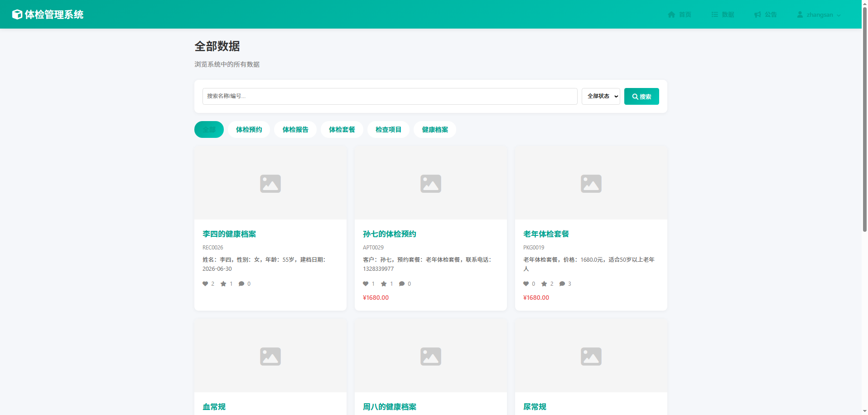Click the 体检管理系统 site title

point(54,15)
